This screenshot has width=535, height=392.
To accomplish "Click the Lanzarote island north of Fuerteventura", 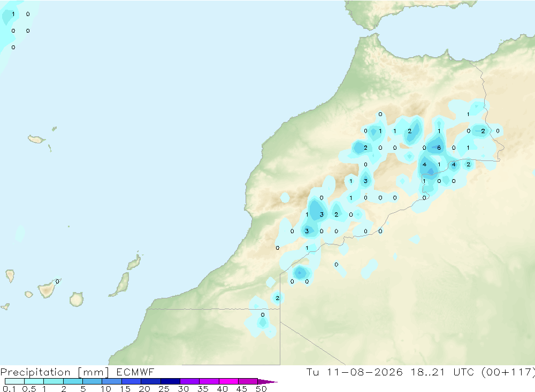I will click(134, 262).
